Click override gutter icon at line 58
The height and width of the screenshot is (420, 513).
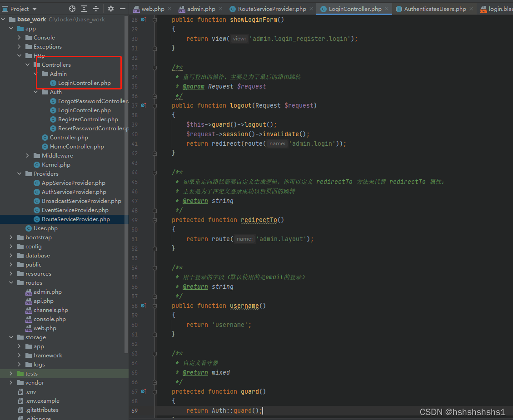pyautogui.click(x=144, y=306)
